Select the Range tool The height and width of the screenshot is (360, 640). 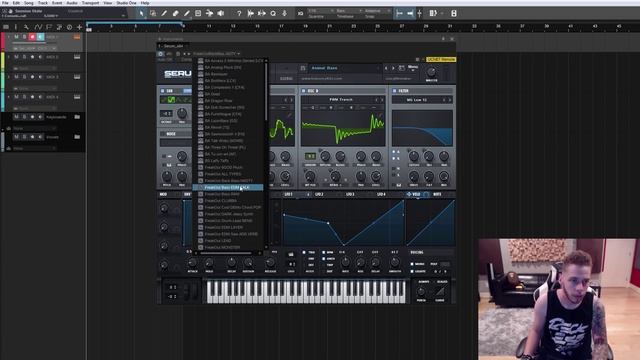point(153,13)
